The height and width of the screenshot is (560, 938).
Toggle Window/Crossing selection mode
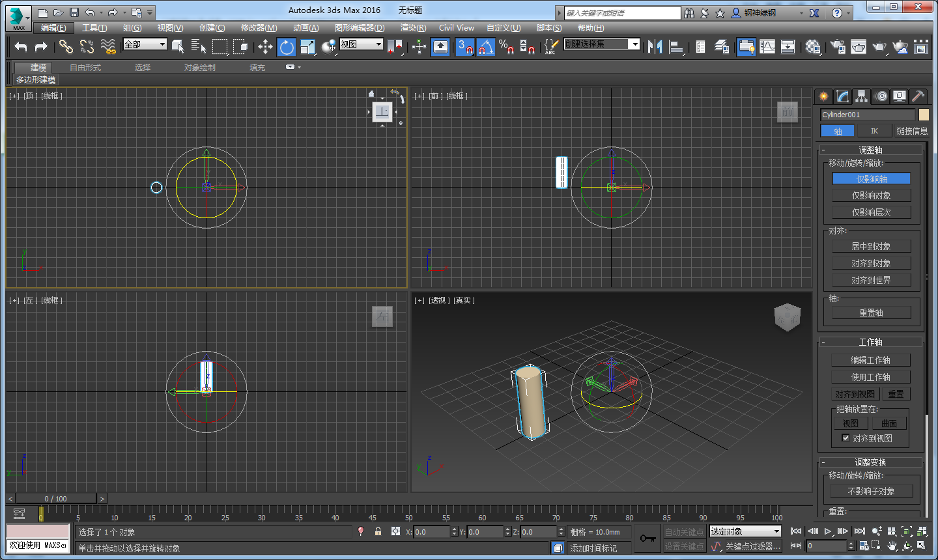[x=240, y=46]
